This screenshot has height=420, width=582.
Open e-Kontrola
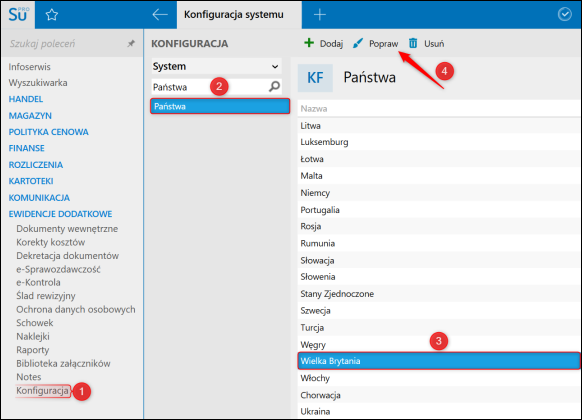(x=38, y=282)
